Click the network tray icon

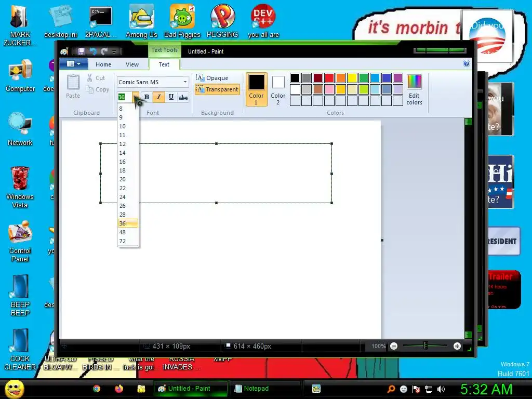coord(429,389)
